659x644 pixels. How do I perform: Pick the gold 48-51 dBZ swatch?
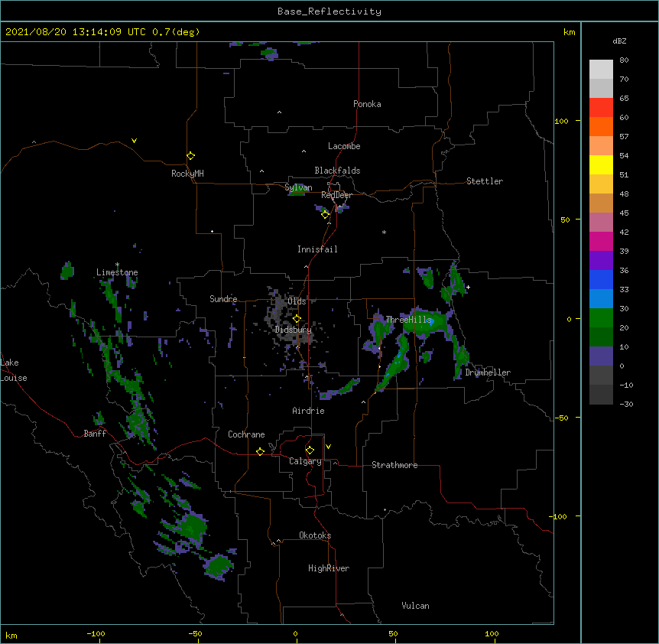point(601,184)
